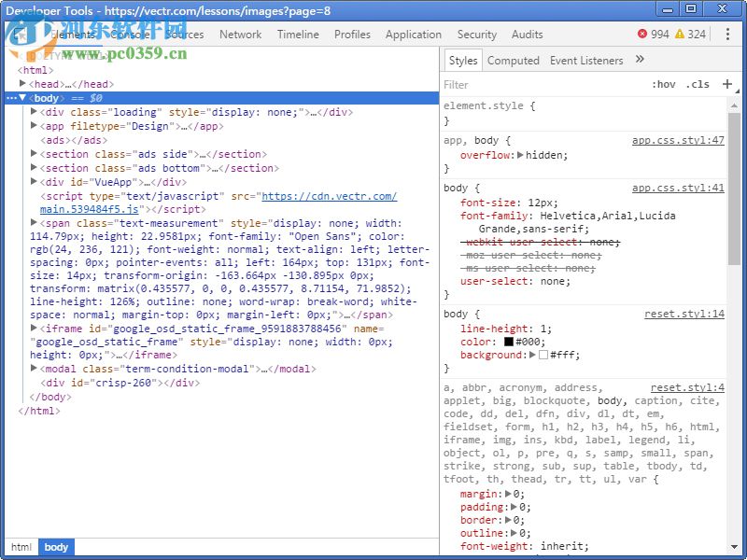Click the :hov pseudo-class state icon
The image size is (747, 560).
664,84
